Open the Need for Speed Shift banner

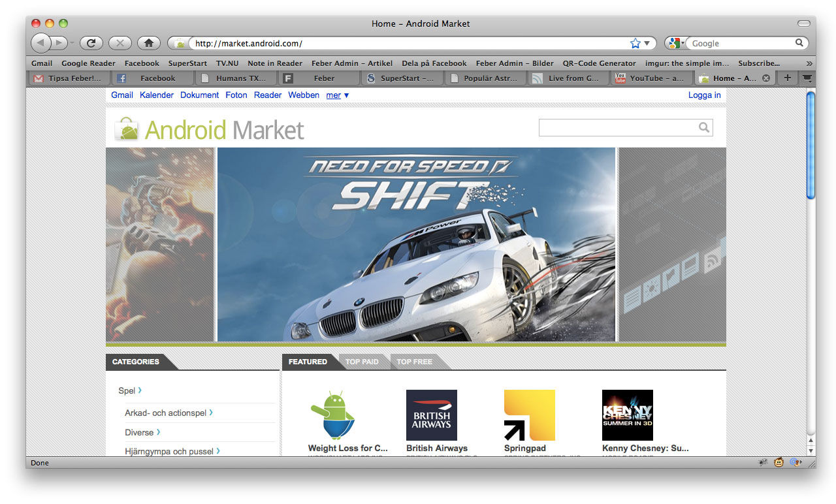click(416, 244)
